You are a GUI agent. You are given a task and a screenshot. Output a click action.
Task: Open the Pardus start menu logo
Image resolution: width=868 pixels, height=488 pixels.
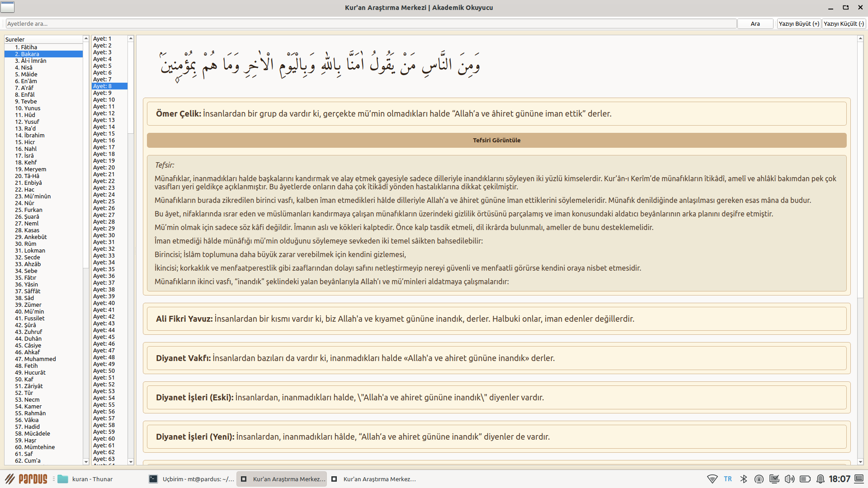(26, 479)
